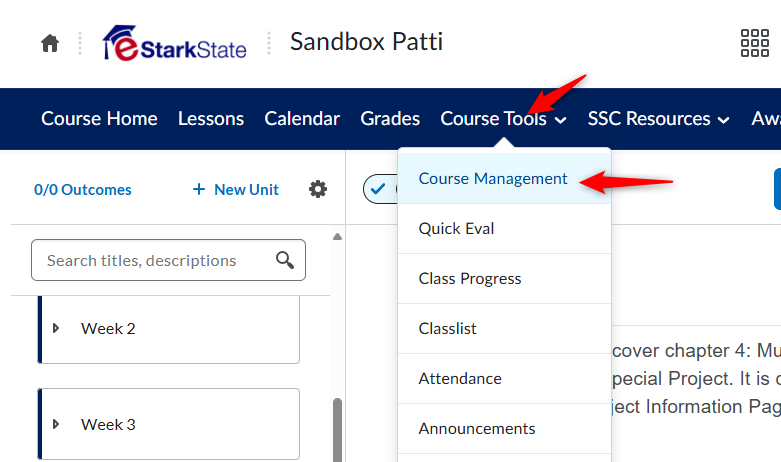Open the Course Tools dropdown

tap(503, 118)
